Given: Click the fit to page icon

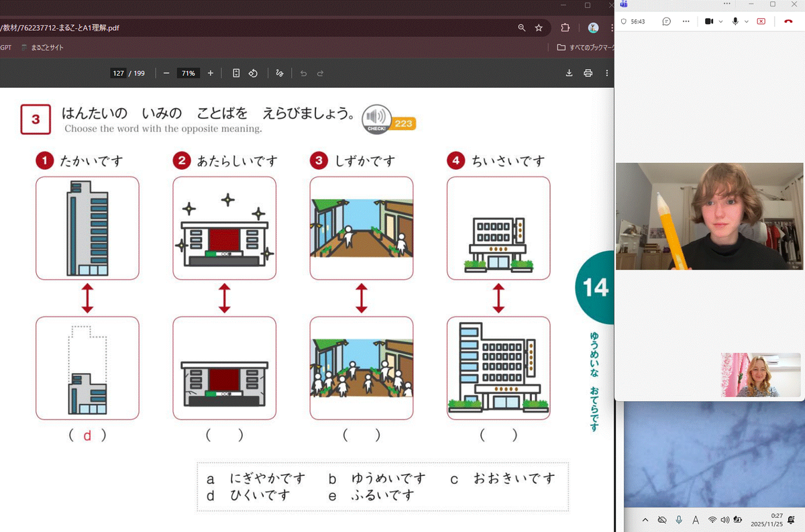Looking at the screenshot, I should point(236,73).
